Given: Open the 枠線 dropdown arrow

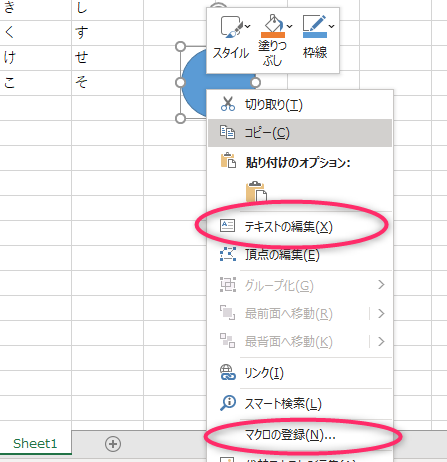Looking at the screenshot, I should [331, 26].
